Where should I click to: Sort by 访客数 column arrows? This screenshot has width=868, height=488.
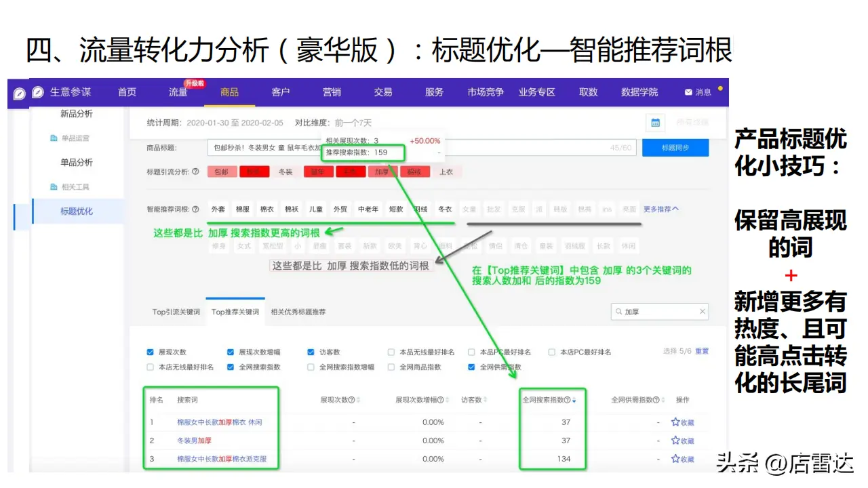pos(485,400)
